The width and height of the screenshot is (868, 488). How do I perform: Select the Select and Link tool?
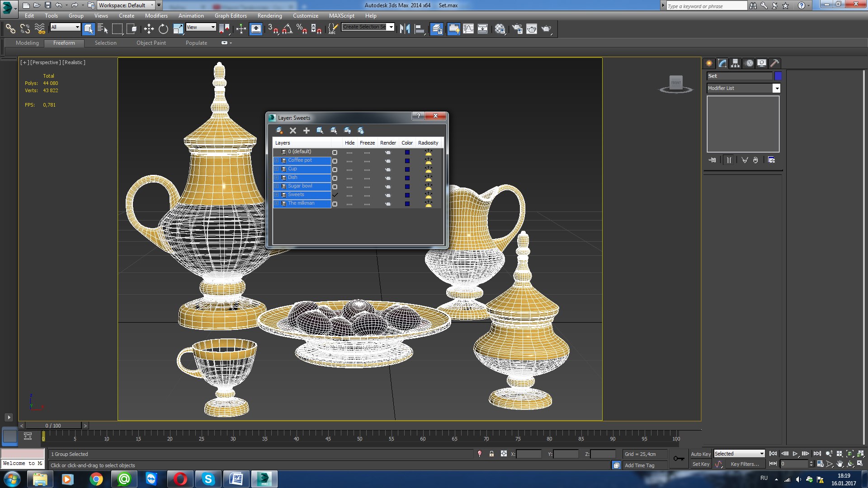pos(10,29)
